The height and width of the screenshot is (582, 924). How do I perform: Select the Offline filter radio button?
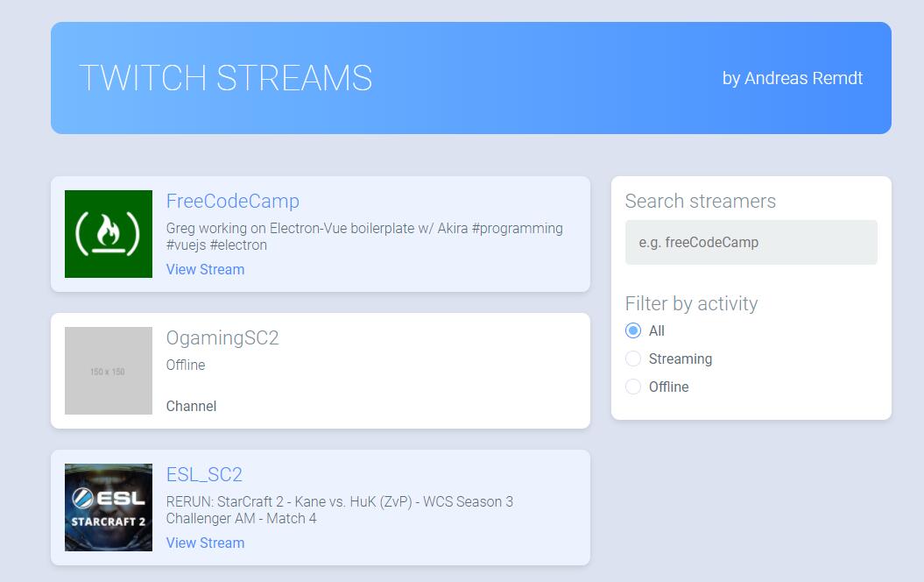tap(633, 387)
